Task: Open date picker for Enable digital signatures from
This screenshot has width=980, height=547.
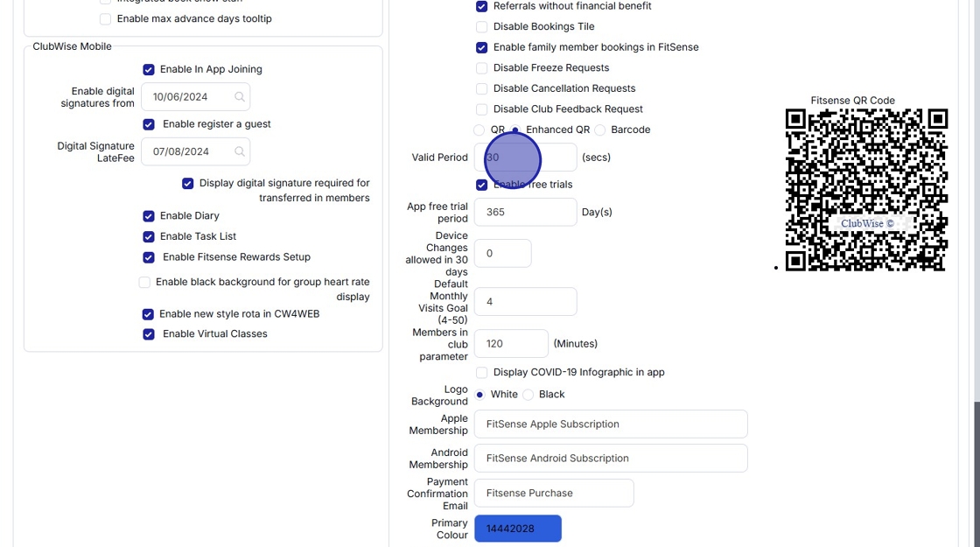Action: click(240, 97)
